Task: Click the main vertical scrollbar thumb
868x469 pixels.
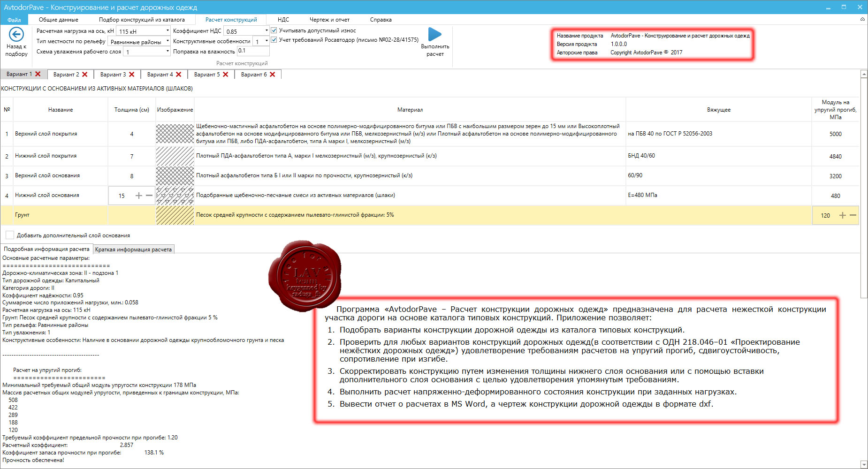Action: click(864, 188)
